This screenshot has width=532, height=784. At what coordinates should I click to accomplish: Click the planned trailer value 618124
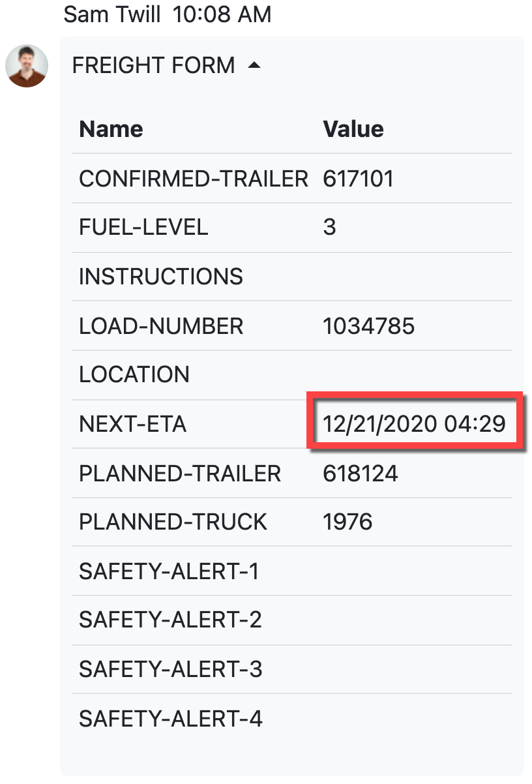(x=360, y=473)
